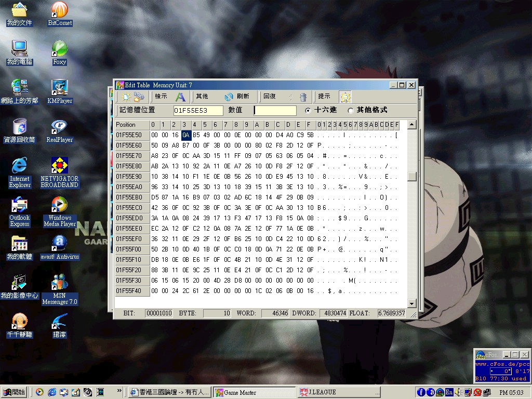Click the WORD value 46346 in status bar
Viewport: 532px width, 399px height.
[x=275, y=313]
